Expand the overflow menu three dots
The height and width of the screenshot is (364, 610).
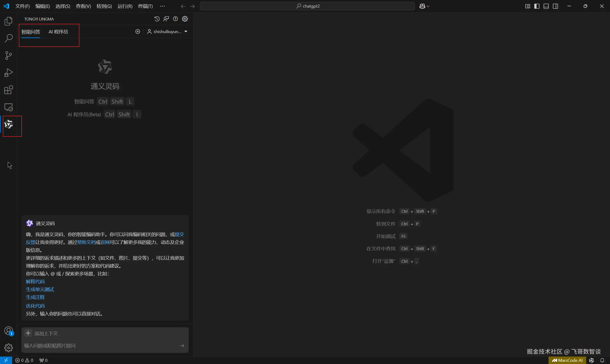(162, 6)
